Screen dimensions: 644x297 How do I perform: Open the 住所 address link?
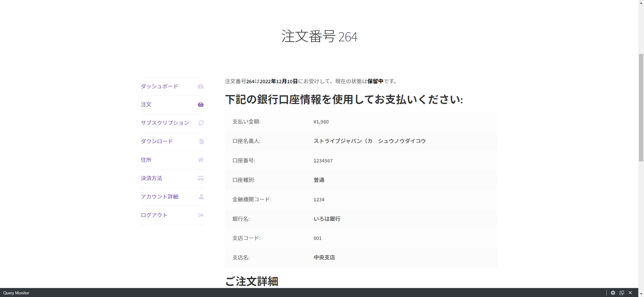click(x=146, y=160)
